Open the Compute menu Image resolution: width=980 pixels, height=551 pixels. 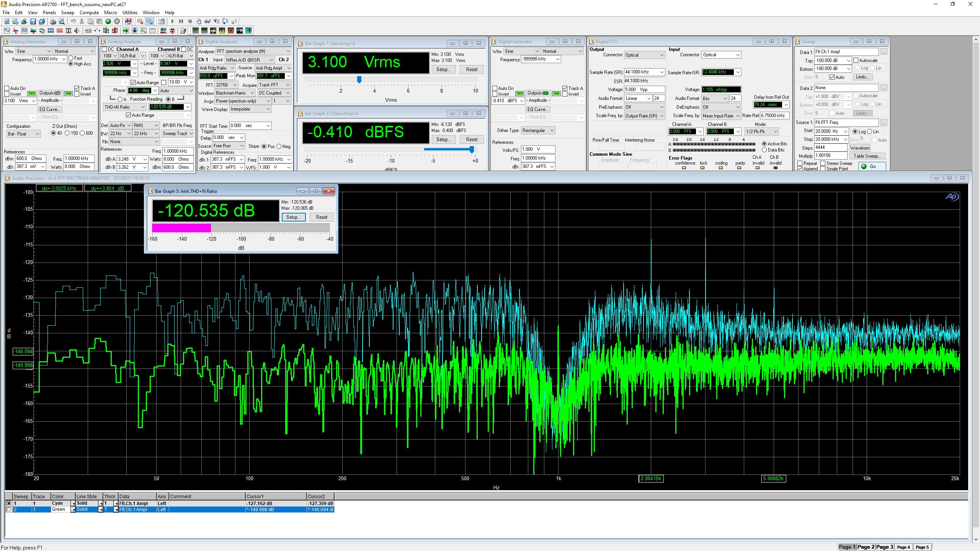click(89, 13)
